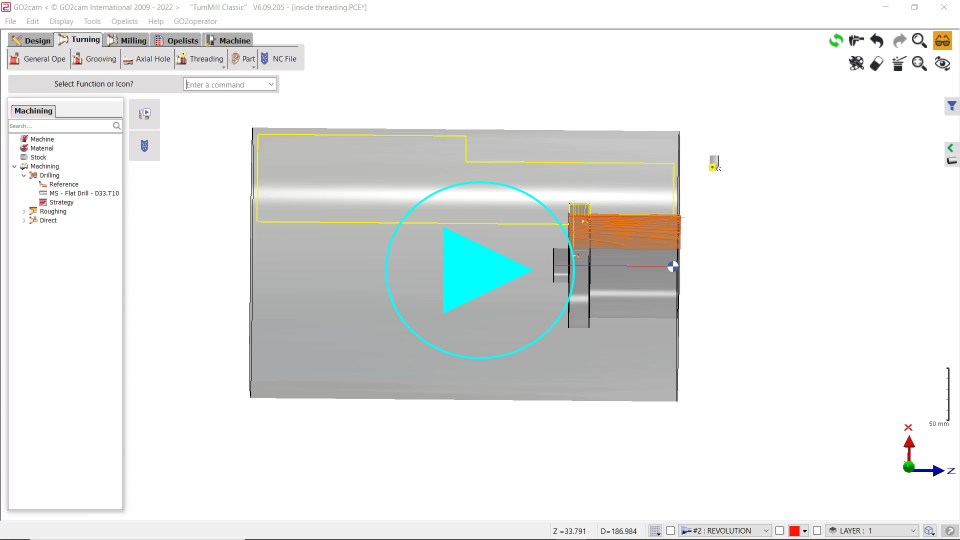Click the General Ope button
Image resolution: width=960 pixels, height=540 pixels.
(38, 59)
